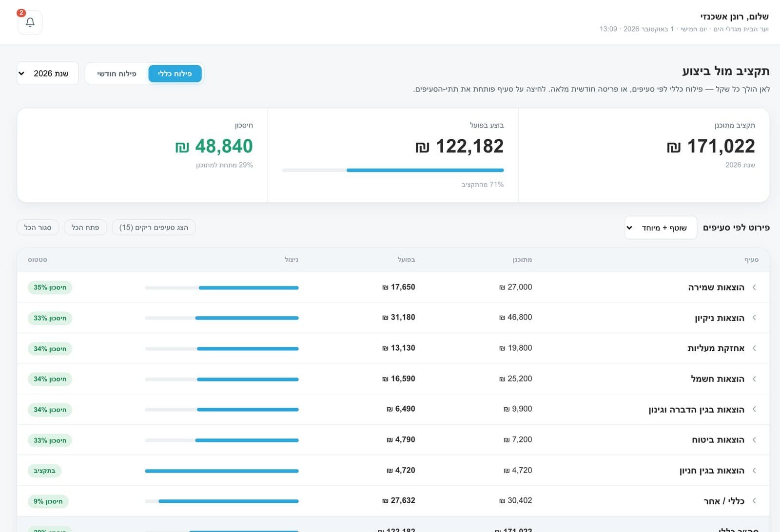Open the שוטף + מיוחד dropdown
Image resolution: width=780 pixels, height=532 pixels.
click(661, 228)
